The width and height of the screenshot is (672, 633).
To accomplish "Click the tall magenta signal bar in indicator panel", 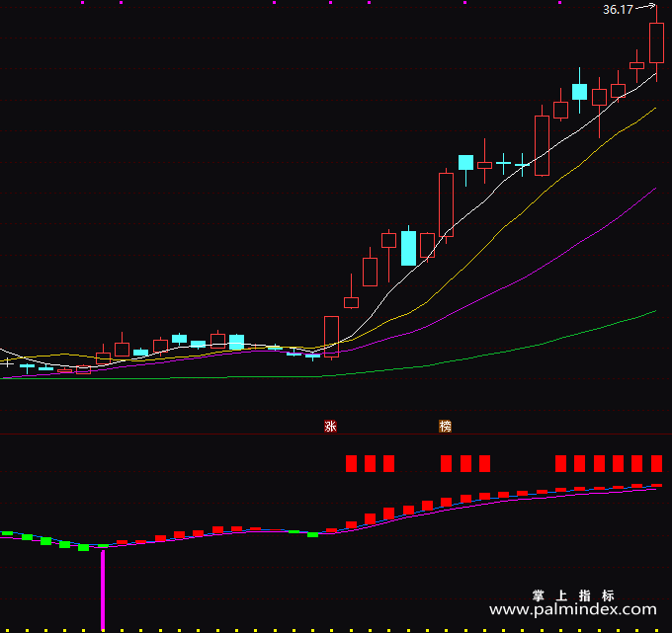I will pyautogui.click(x=103, y=591).
